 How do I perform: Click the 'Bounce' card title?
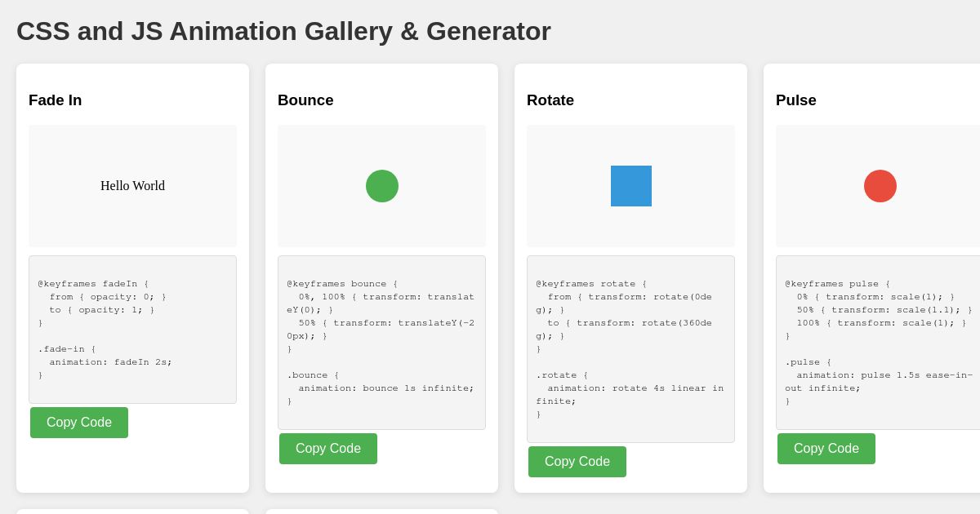[305, 100]
